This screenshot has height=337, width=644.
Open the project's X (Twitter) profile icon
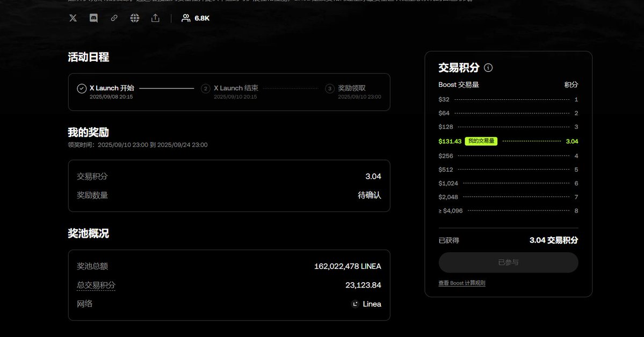pos(73,18)
